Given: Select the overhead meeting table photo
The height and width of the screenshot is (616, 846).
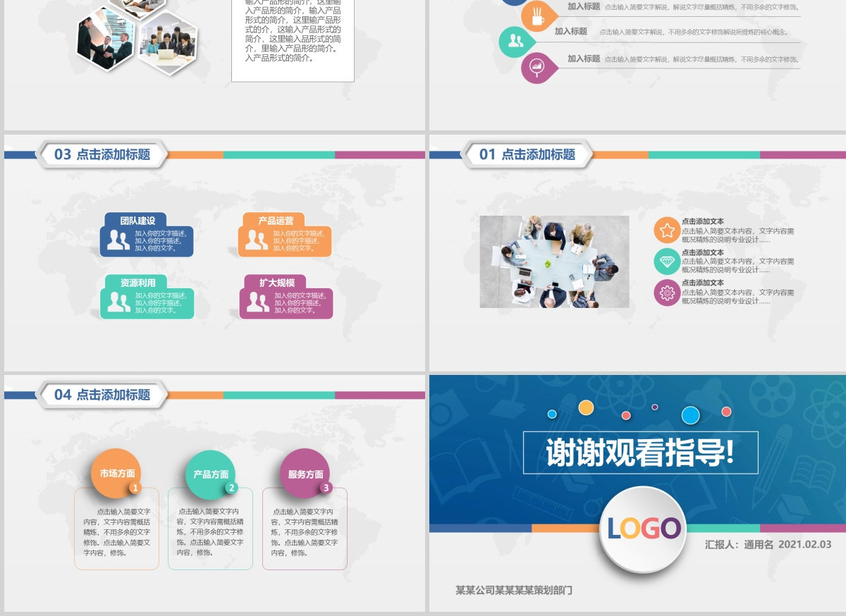Looking at the screenshot, I should coord(554,261).
